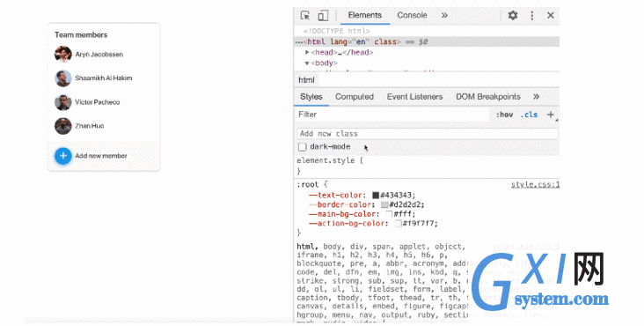644x326 pixels.
Task: Open DevTools three-dot options menu
Action: coord(532,15)
